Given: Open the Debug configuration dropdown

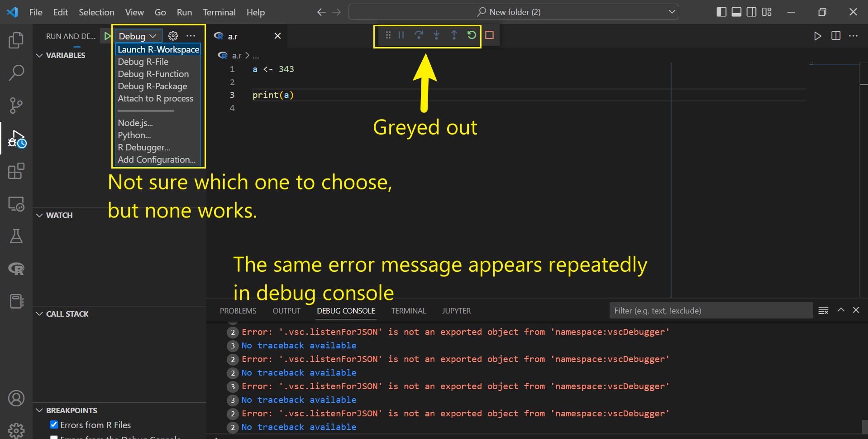Looking at the screenshot, I should click(138, 36).
